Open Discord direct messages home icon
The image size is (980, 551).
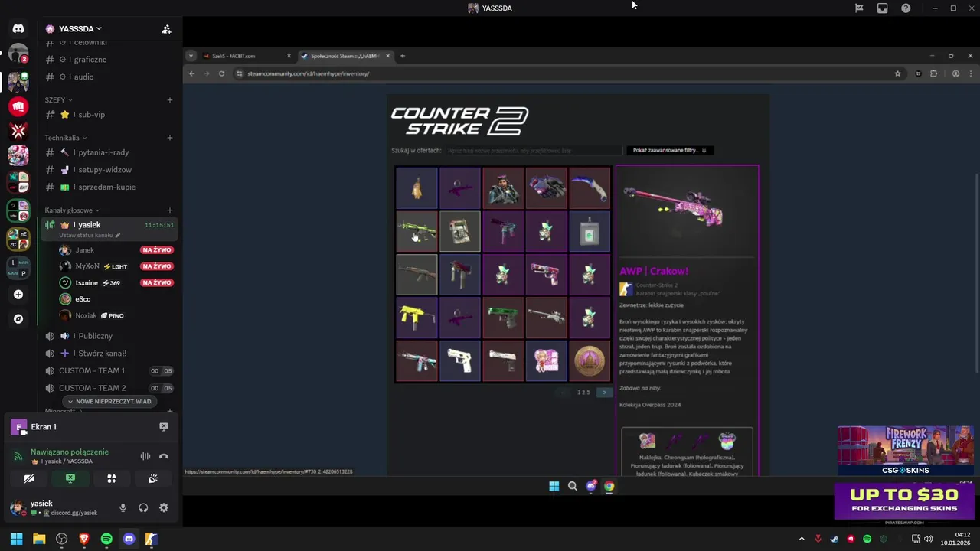[x=18, y=28]
